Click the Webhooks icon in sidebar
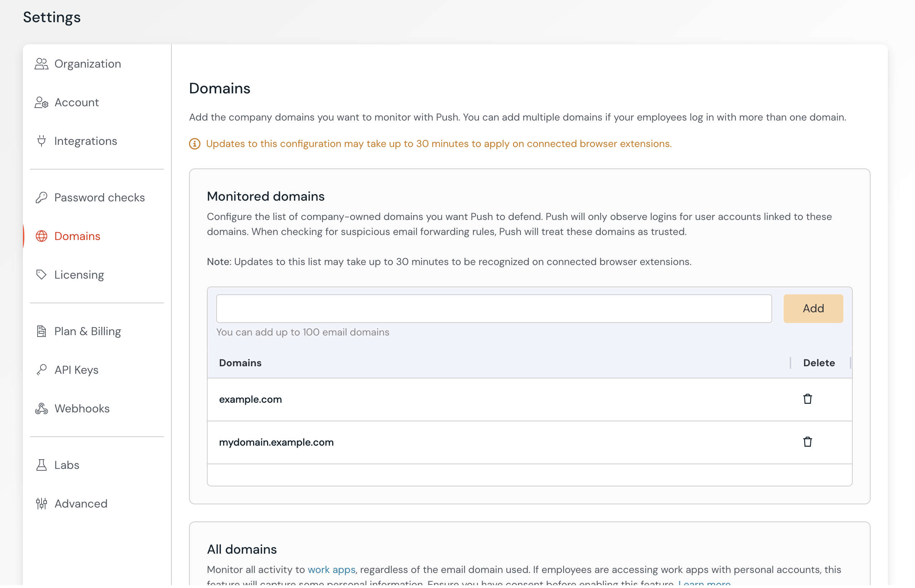The width and height of the screenshot is (915, 588). [41, 408]
